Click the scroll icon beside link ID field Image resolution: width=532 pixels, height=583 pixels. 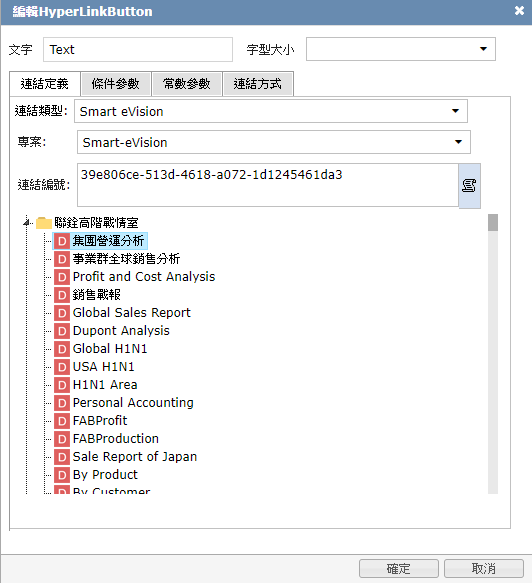tap(469, 185)
